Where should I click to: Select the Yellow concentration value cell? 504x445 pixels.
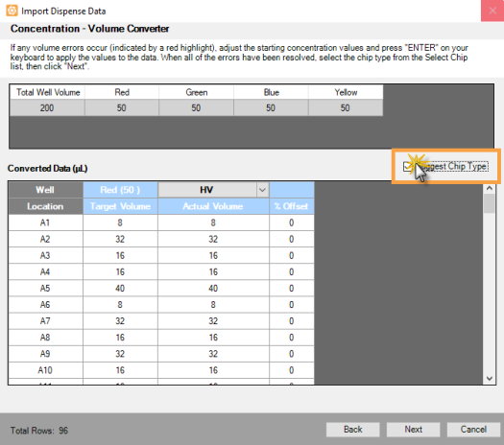click(346, 107)
